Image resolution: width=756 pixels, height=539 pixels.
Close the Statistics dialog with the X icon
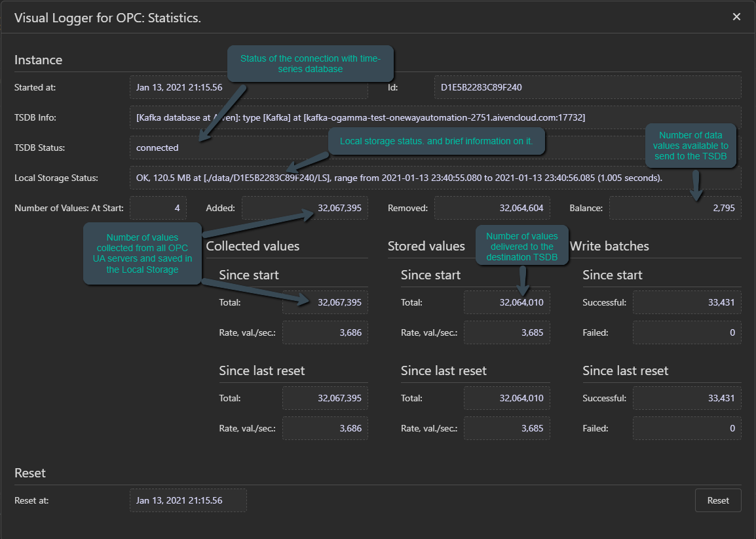pos(736,17)
